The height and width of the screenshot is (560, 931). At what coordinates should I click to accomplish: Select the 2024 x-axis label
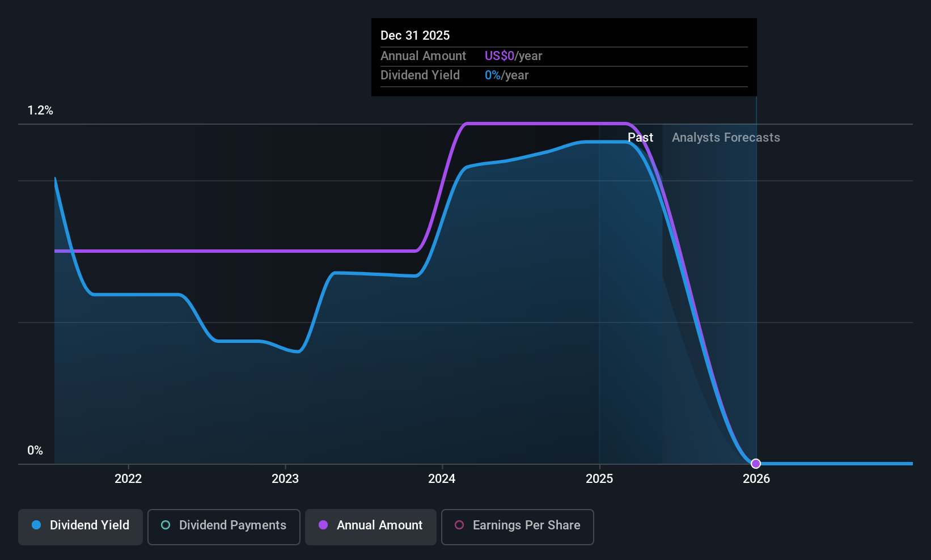point(442,478)
